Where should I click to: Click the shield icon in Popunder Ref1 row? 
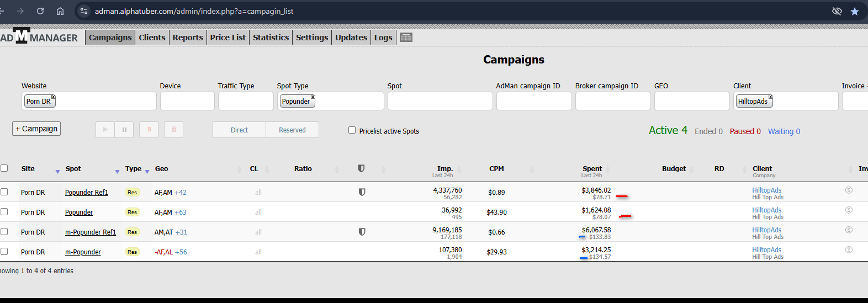point(362,192)
